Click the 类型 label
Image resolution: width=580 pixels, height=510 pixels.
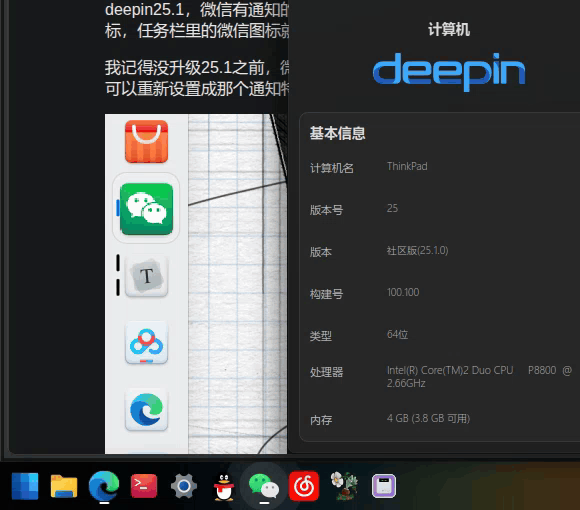pos(321,336)
